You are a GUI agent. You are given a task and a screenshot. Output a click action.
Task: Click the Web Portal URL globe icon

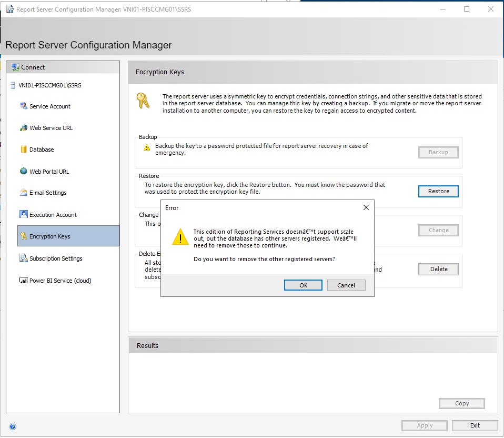(24, 171)
